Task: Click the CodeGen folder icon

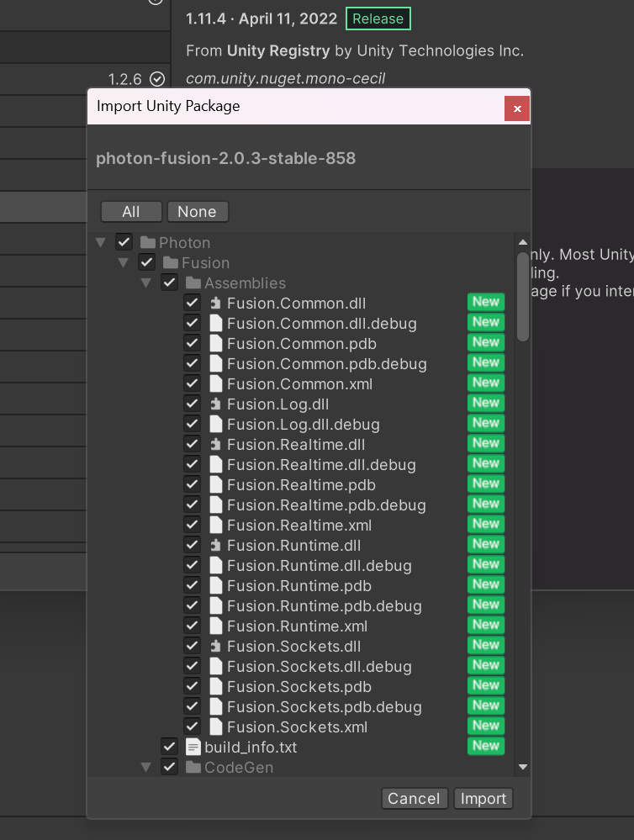Action: [x=193, y=767]
